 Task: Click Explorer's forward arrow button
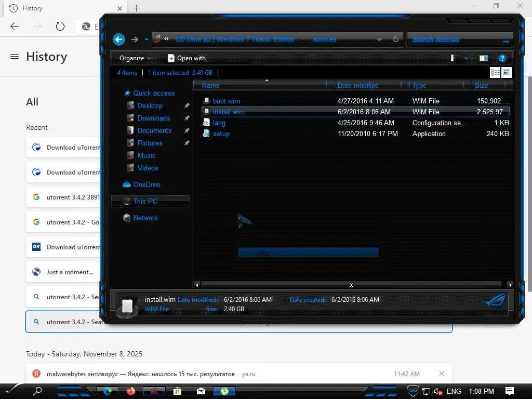click(x=135, y=39)
